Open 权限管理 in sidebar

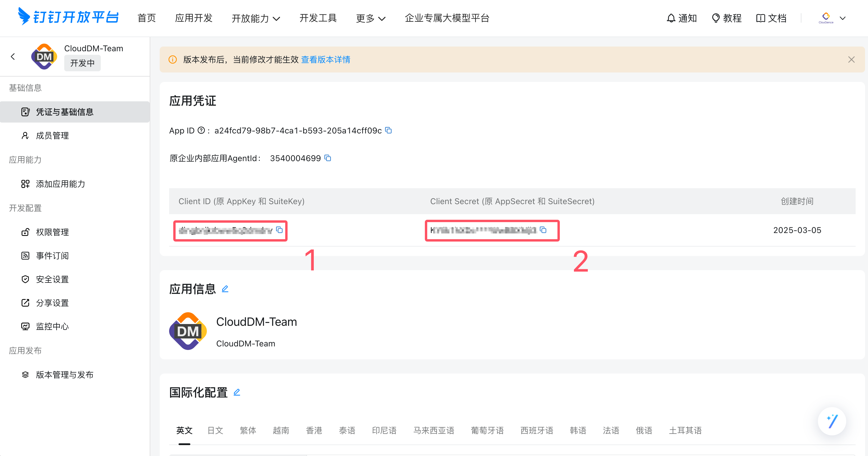pos(52,232)
